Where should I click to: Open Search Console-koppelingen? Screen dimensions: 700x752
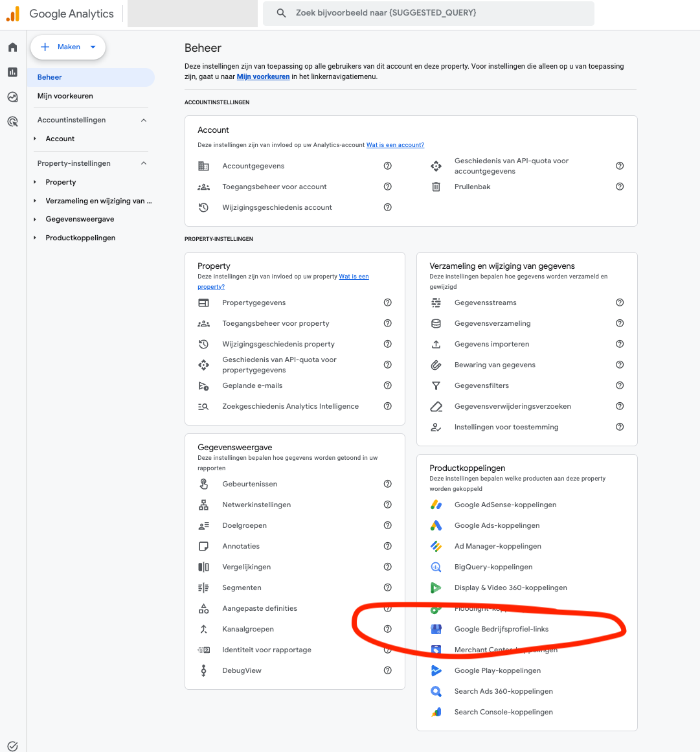(x=503, y=712)
